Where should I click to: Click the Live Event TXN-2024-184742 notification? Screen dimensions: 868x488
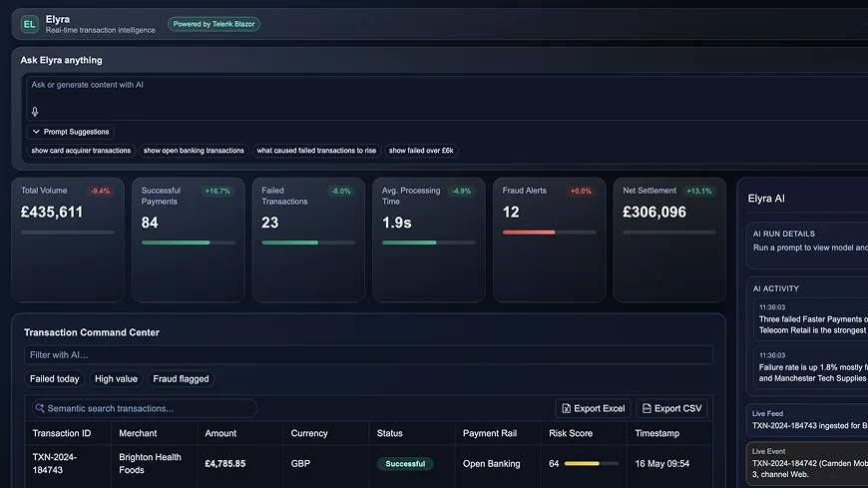tap(807, 463)
